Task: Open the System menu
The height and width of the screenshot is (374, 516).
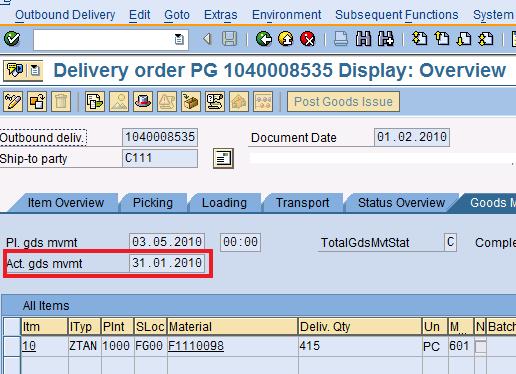Action: pyautogui.click(x=493, y=15)
